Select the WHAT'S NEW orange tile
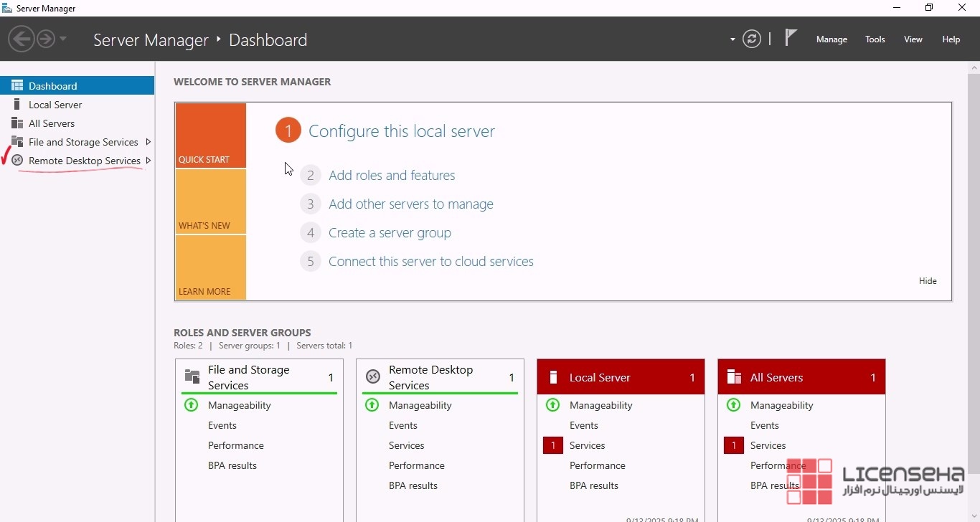980x522 pixels. tap(211, 201)
